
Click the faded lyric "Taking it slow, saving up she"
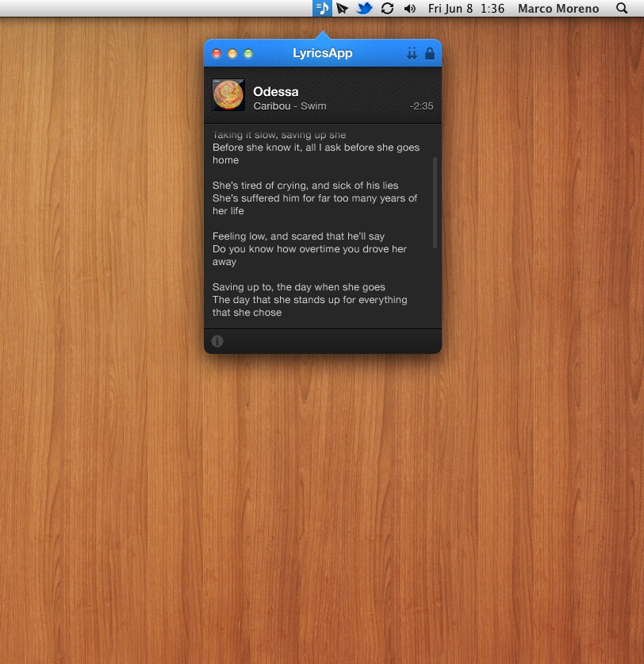tap(279, 135)
